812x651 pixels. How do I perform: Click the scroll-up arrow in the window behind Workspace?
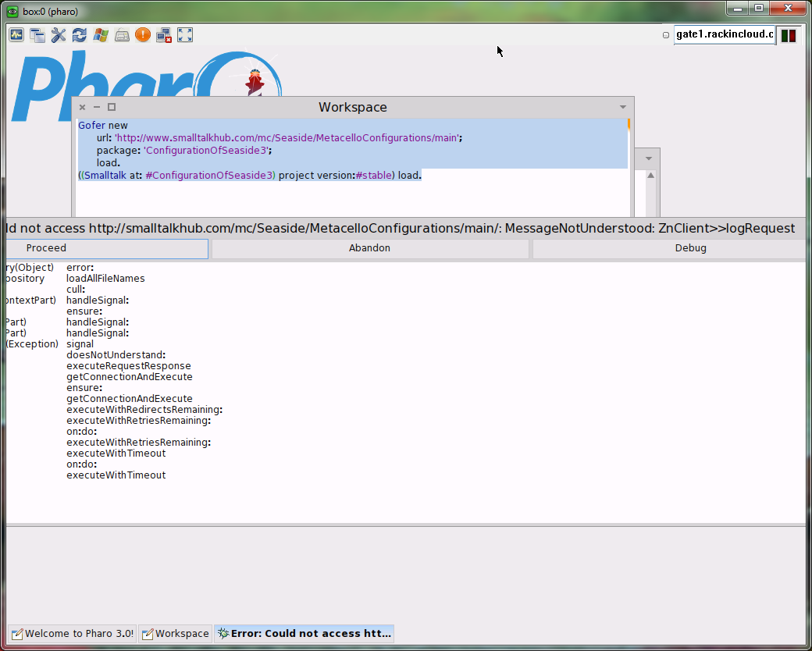tap(650, 176)
